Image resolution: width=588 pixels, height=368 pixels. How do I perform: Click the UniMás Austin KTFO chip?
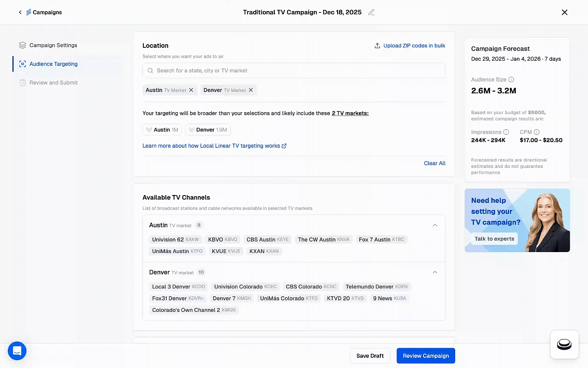pos(177,251)
